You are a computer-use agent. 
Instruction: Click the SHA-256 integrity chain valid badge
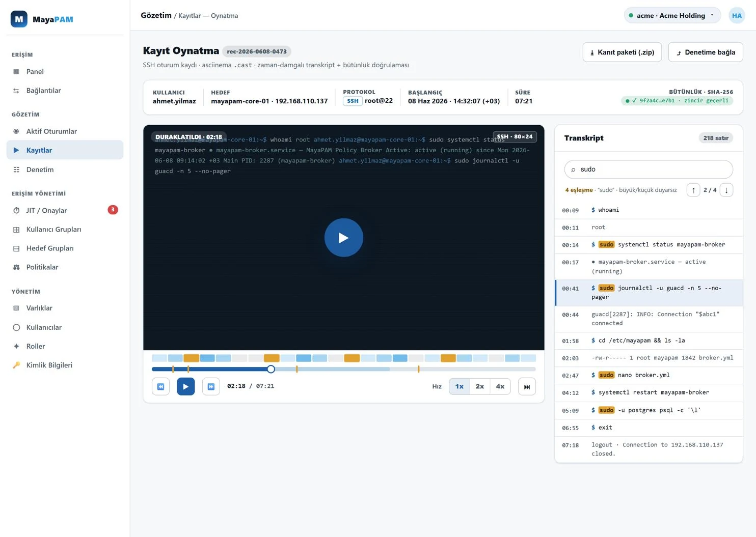[x=677, y=101]
